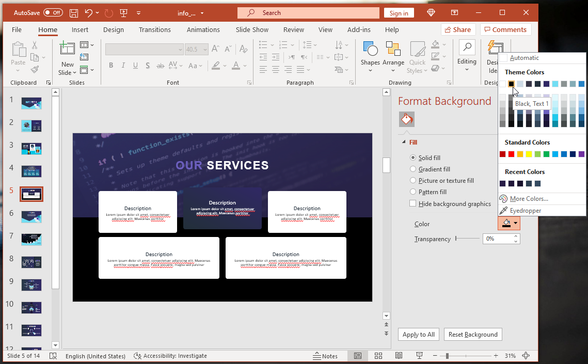Open the Design tab
588x364 pixels.
coord(114,29)
